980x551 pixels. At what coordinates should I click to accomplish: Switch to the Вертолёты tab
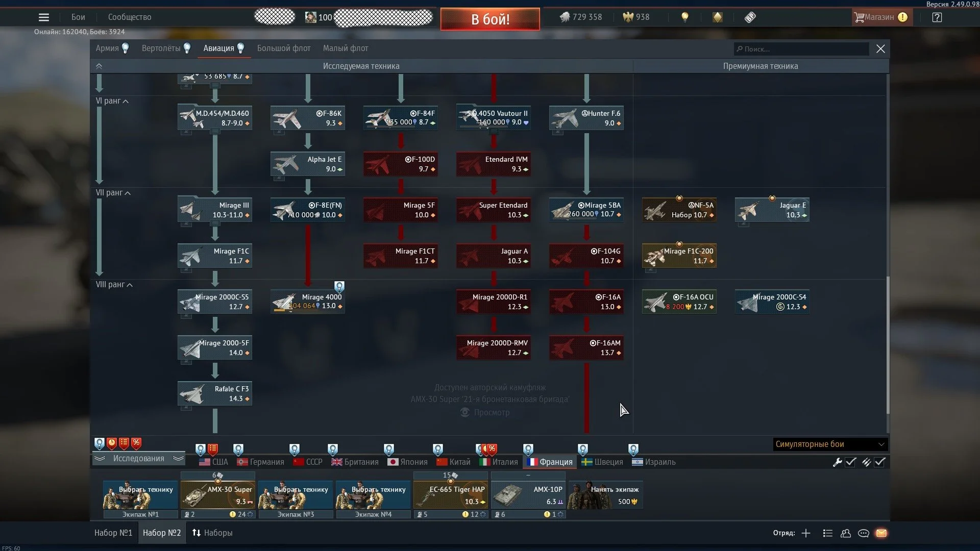pyautogui.click(x=161, y=48)
